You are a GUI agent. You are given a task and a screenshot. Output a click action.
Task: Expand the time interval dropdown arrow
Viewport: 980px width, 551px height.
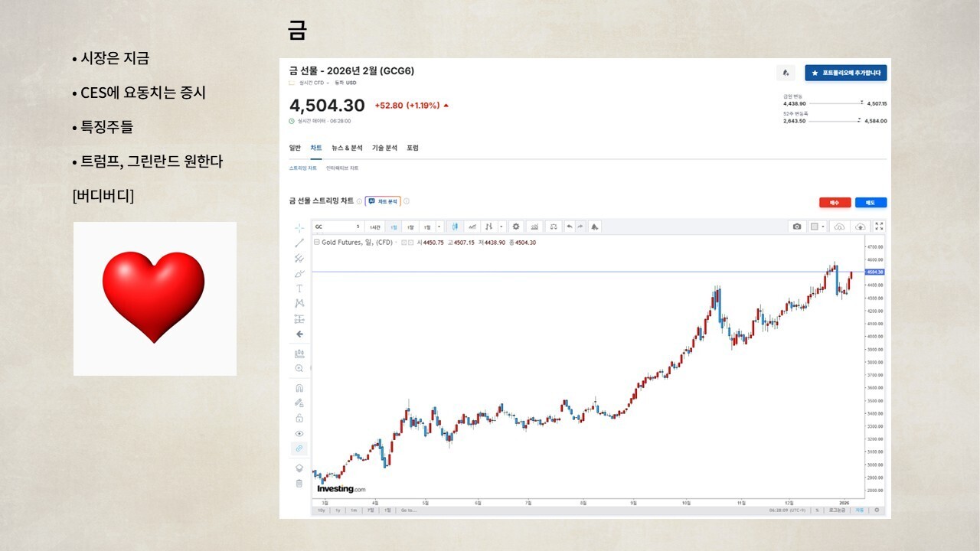[439, 227]
